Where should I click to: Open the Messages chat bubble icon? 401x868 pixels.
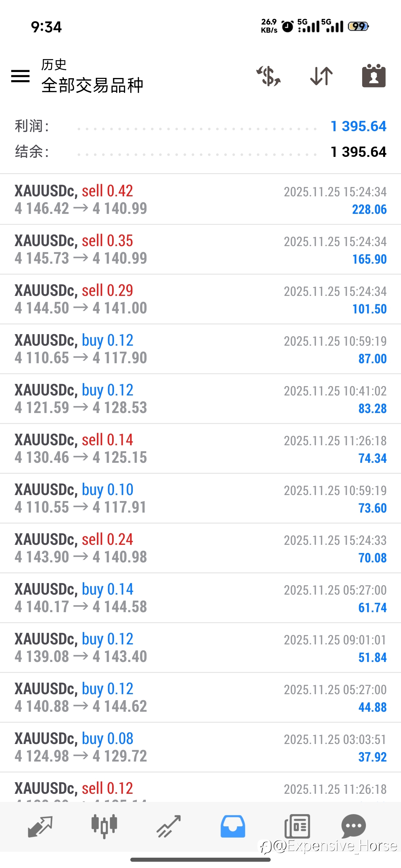353,826
